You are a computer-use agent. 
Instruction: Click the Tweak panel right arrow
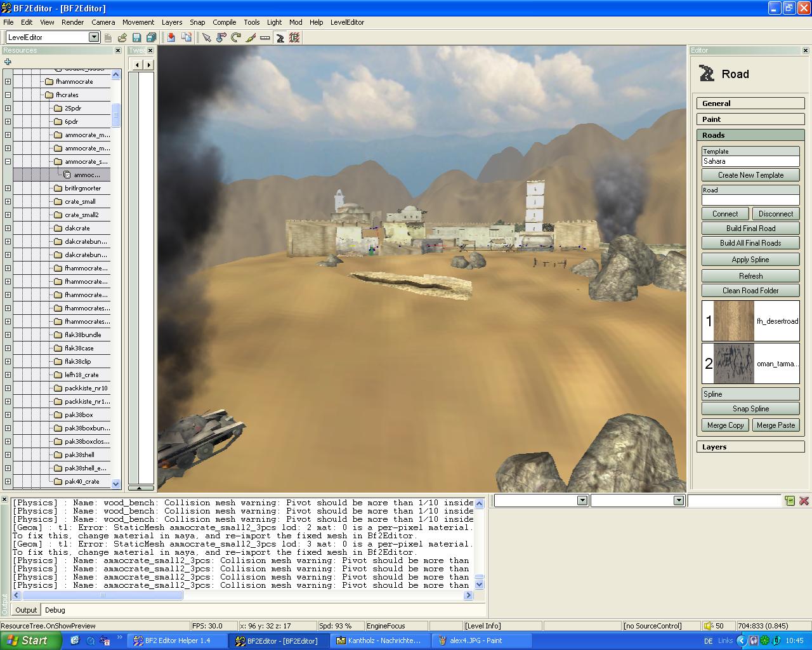pyautogui.click(x=148, y=64)
